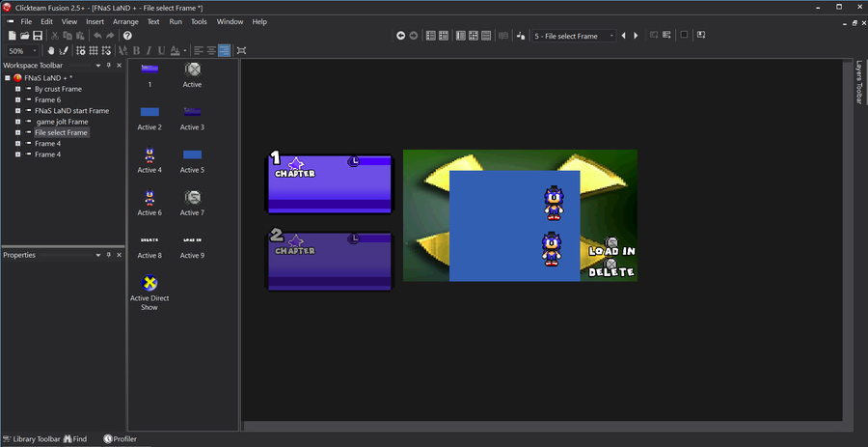Open the Profiler tab
This screenshot has width=868, height=447.
(x=121, y=438)
